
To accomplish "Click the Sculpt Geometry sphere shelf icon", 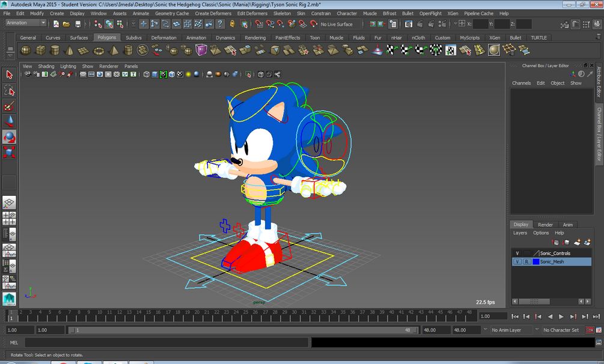I will 494,50.
